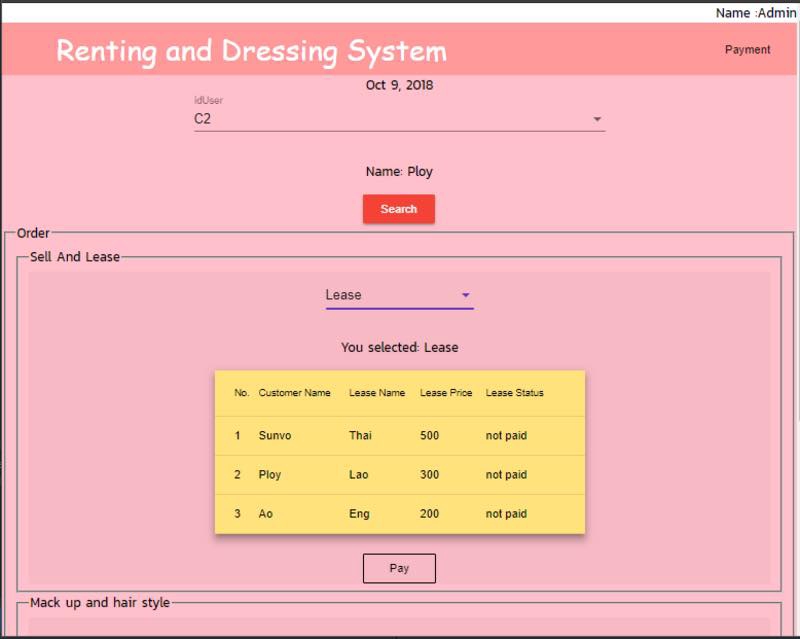
Task: Click the Lao lease name cell
Action: 358,475
